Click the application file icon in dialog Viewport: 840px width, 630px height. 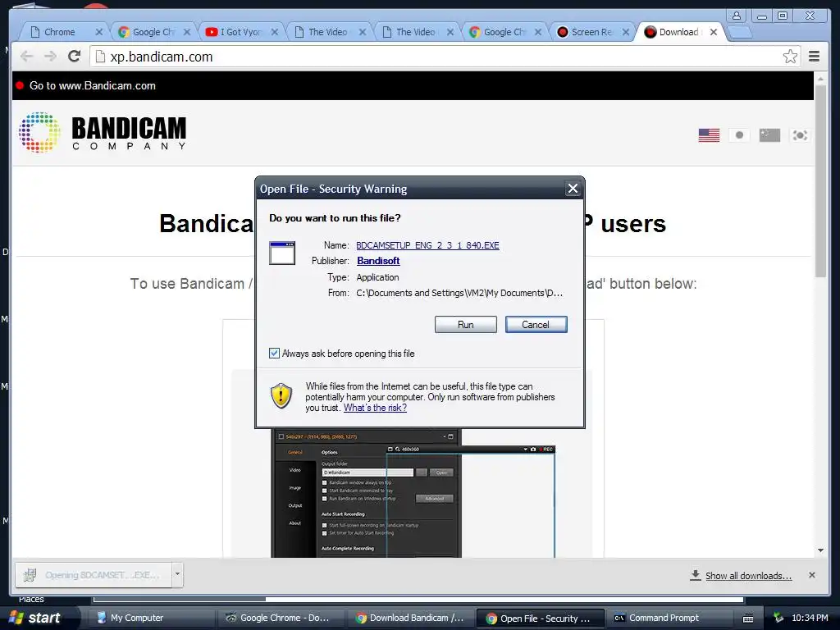(282, 253)
